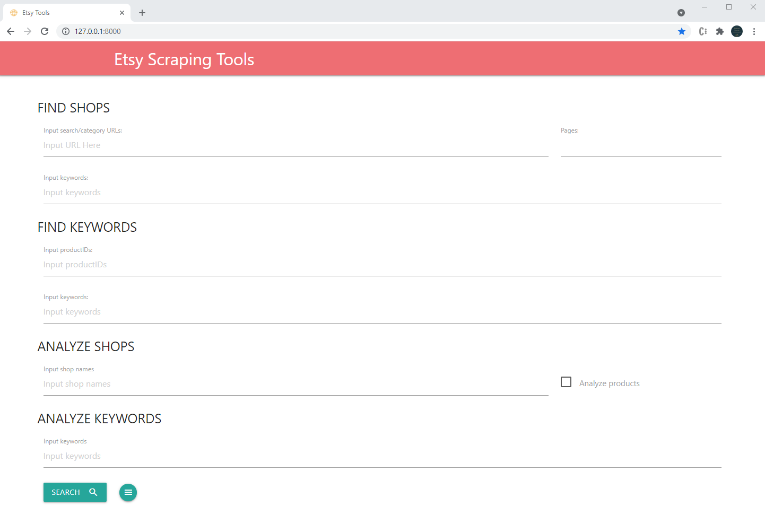Click the site information icon in address bar

(66, 31)
